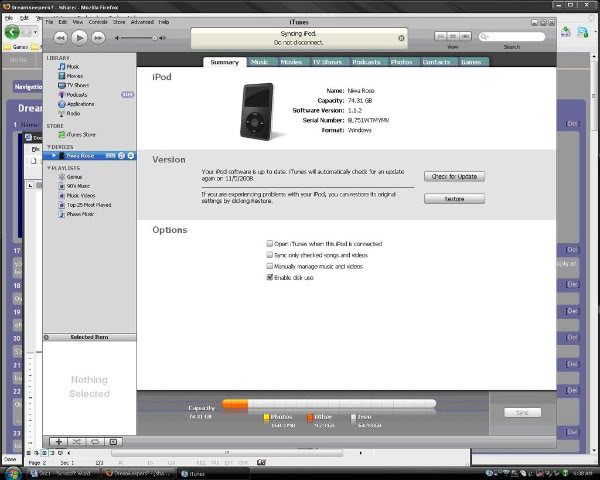Click the Restore button
The image size is (600, 480).
point(454,199)
